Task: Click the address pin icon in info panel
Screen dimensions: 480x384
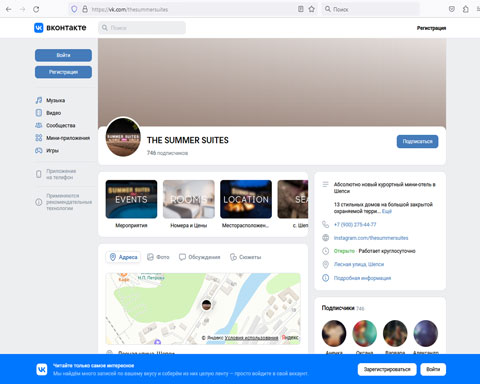Action: click(325, 264)
